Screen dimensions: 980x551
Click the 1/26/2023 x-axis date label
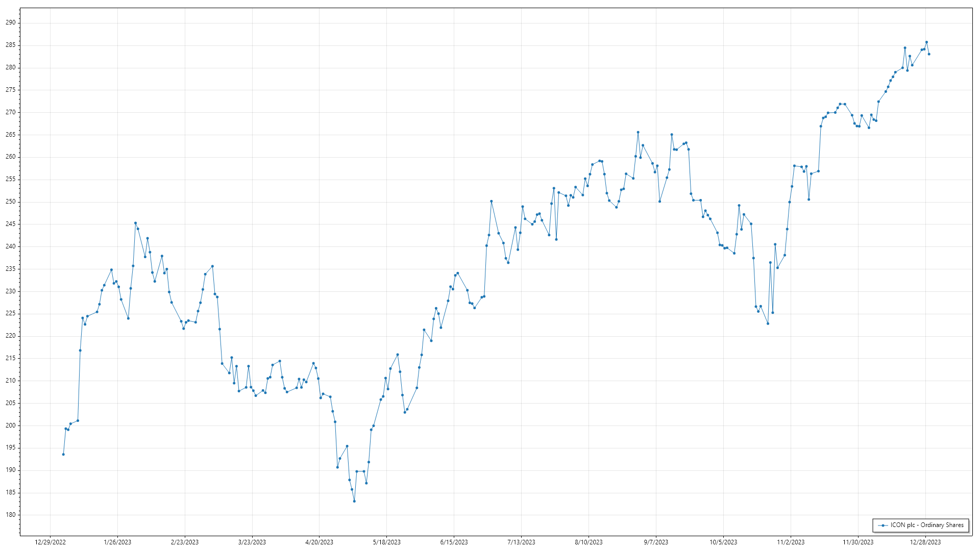coord(117,542)
